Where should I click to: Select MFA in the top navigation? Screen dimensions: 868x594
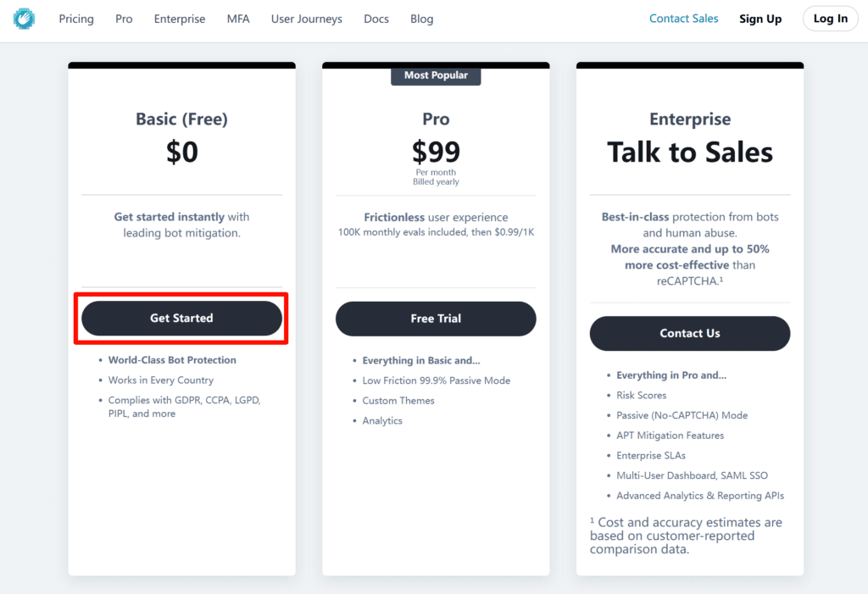[x=238, y=19]
